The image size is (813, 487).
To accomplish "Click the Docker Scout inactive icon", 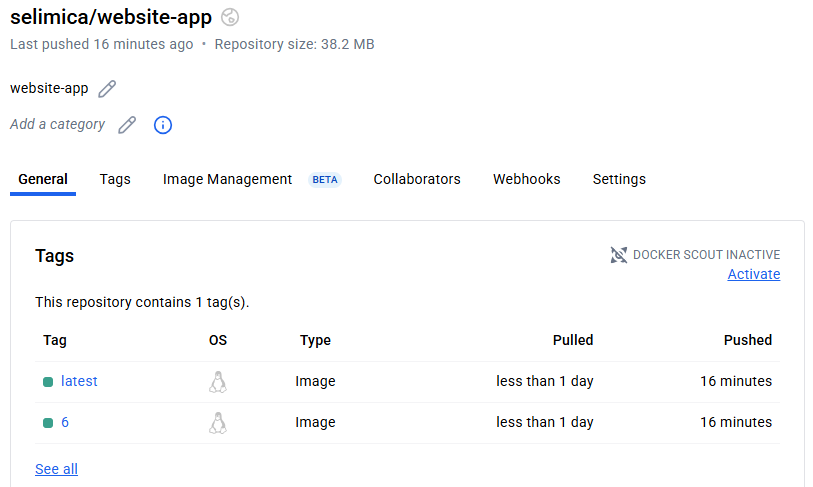I will click(x=619, y=255).
